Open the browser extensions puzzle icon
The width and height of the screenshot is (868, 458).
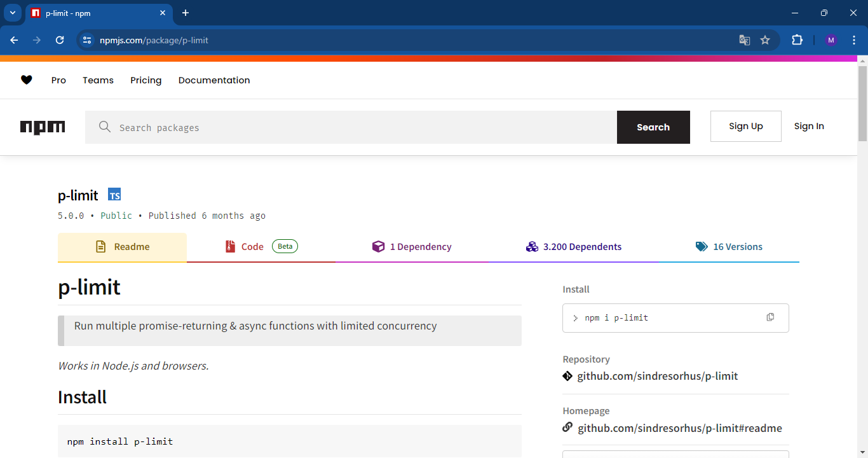[797, 39]
